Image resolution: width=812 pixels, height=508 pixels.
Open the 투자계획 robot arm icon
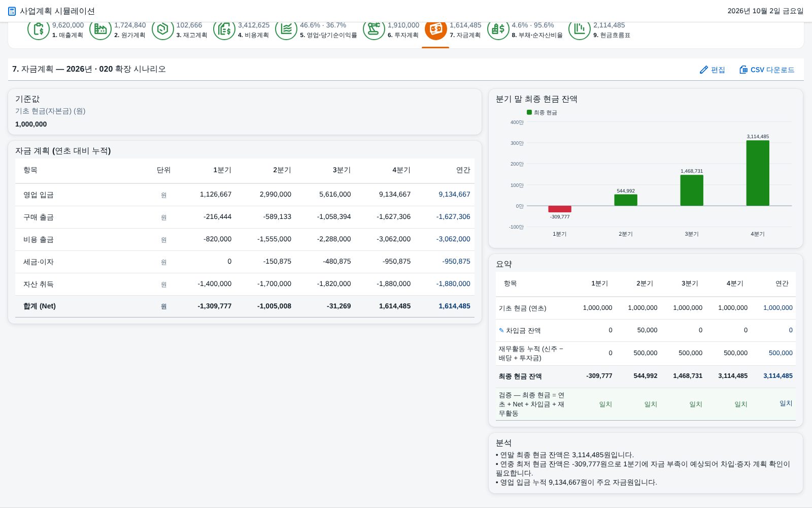(374, 29)
